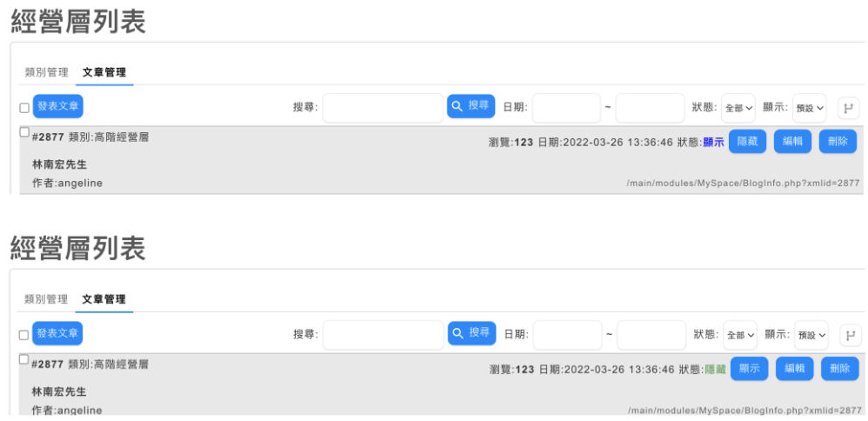
Task: Open the 顯示 預設 dropdown in the lower list
Action: point(811,335)
